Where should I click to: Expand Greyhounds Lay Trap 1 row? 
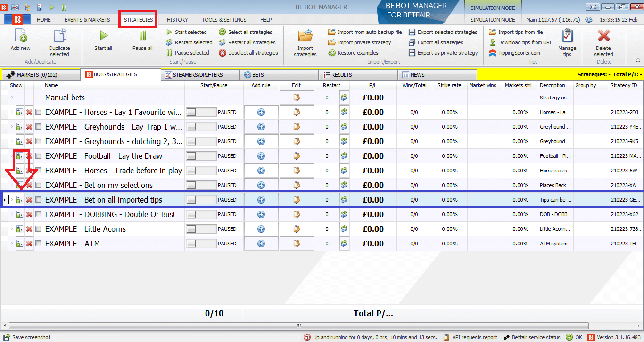[x=12, y=127]
